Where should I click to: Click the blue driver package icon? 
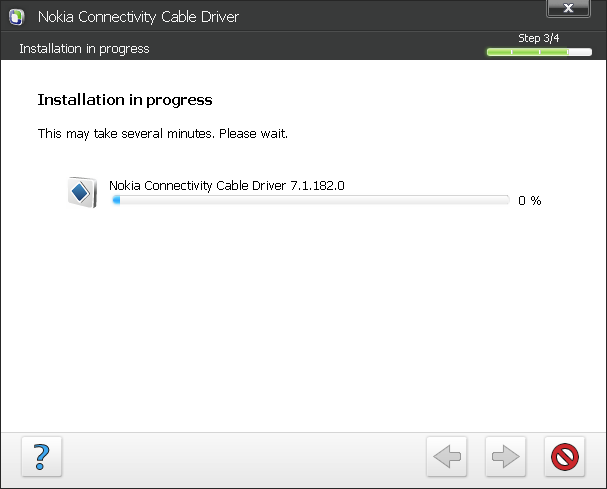[x=81, y=191]
